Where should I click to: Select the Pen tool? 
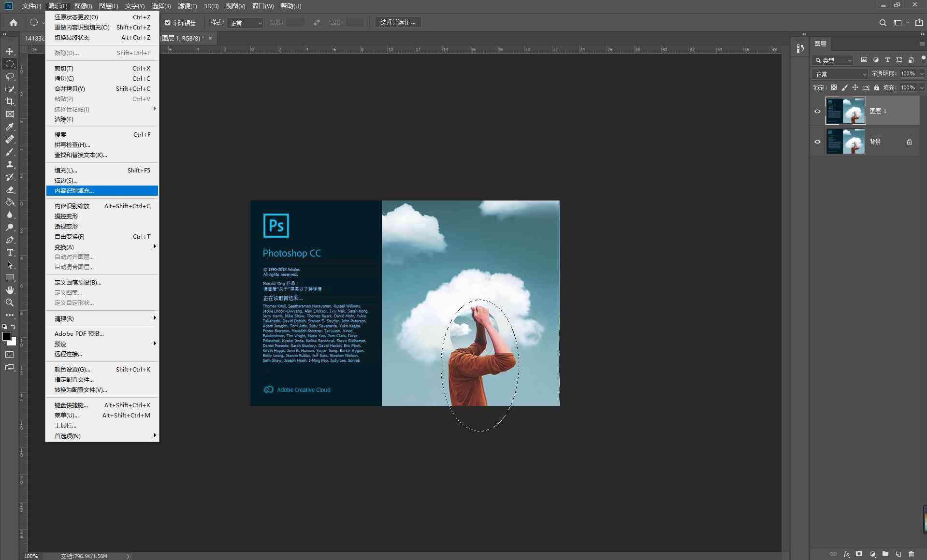pos(10,240)
